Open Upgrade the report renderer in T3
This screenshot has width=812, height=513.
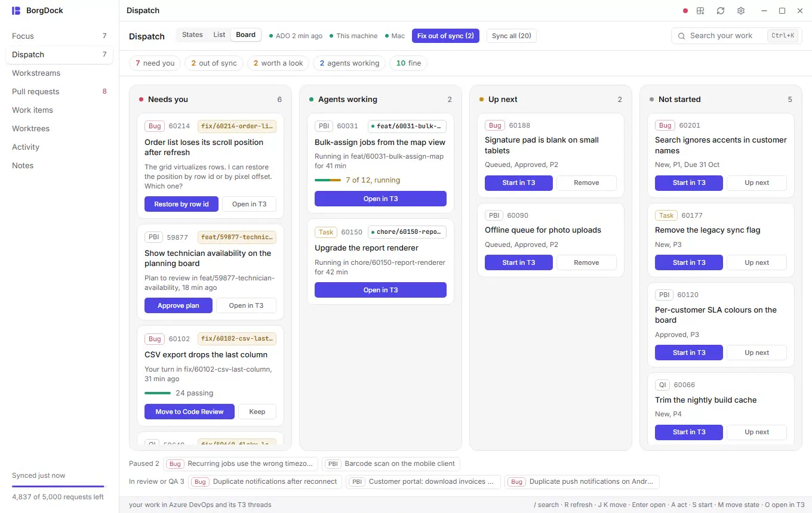(380, 290)
